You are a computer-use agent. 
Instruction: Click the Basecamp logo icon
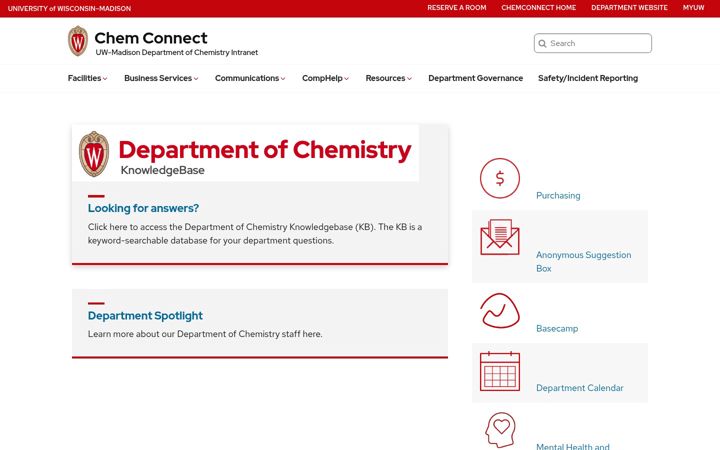(x=500, y=311)
